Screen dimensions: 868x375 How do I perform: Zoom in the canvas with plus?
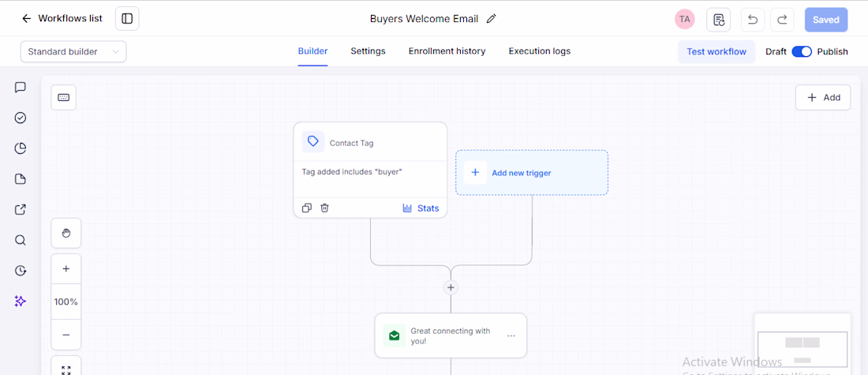[65, 268]
